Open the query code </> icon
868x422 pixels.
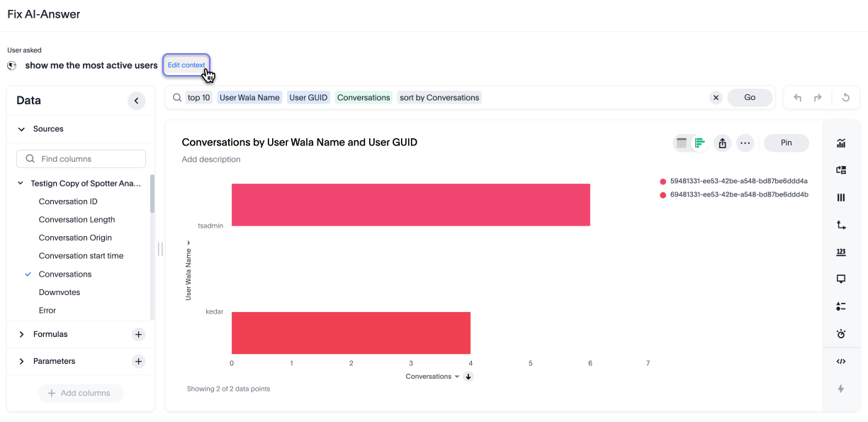pyautogui.click(x=841, y=361)
